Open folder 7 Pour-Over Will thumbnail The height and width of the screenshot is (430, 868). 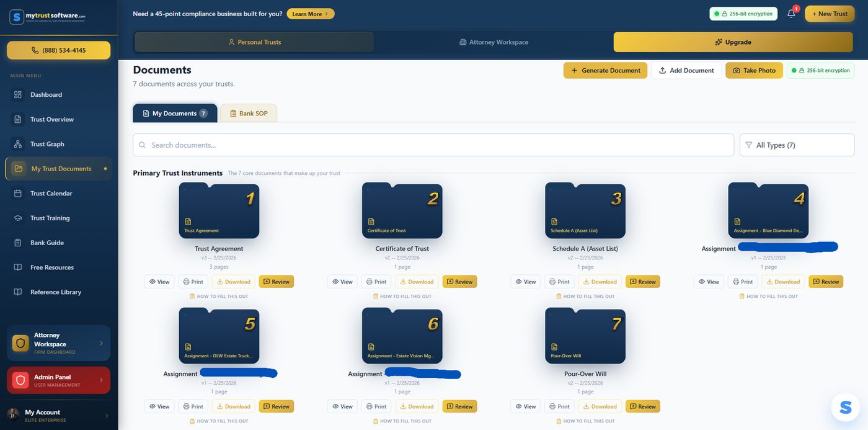(585, 336)
